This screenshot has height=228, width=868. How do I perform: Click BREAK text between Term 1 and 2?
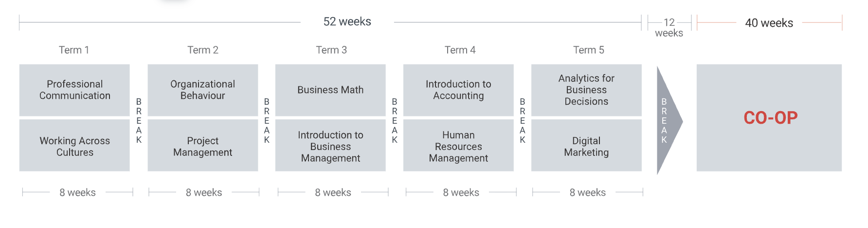139,120
